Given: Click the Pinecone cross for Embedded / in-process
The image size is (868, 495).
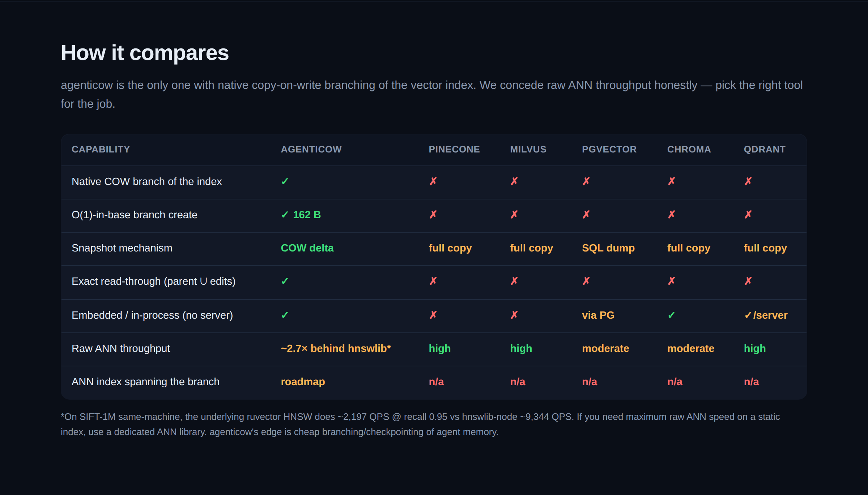Looking at the screenshot, I should (433, 315).
